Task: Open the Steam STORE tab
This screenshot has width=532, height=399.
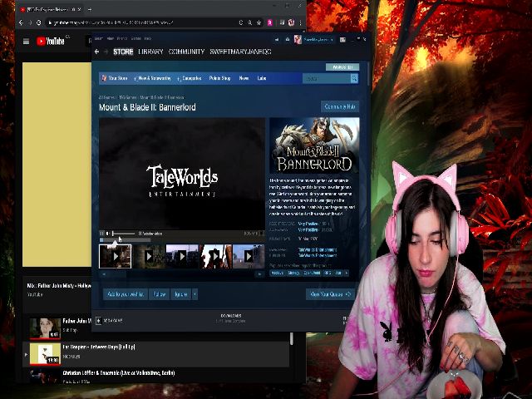Action: click(x=123, y=52)
